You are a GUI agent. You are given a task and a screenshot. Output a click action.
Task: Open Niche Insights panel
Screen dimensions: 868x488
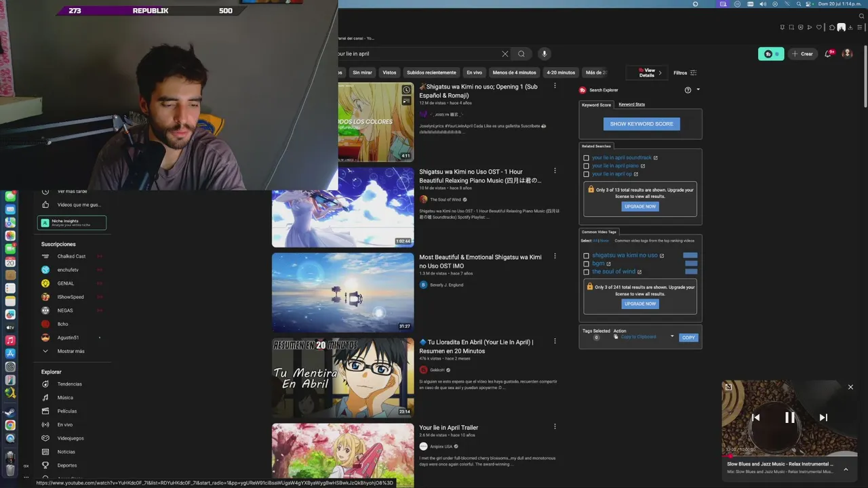click(72, 222)
